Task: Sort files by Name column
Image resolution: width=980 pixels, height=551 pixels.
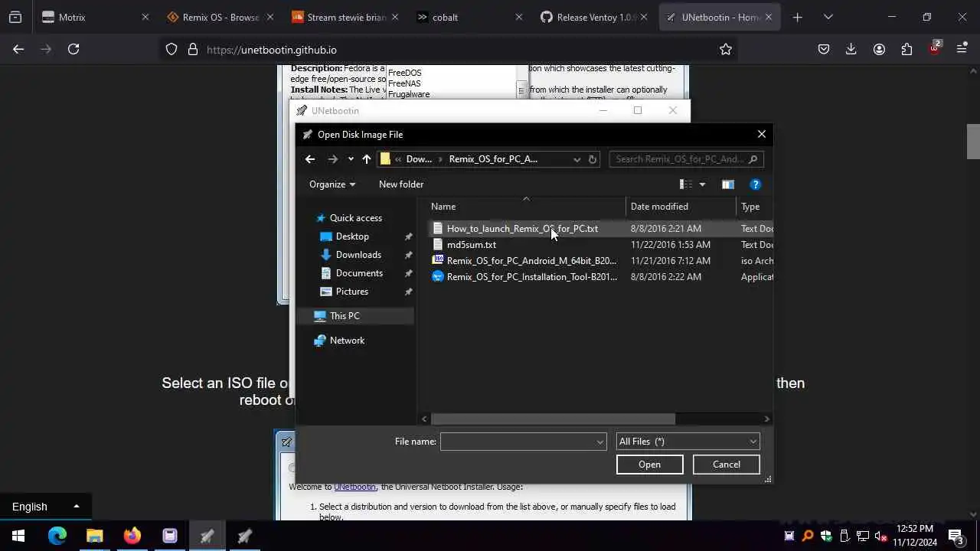Action: [x=524, y=207]
